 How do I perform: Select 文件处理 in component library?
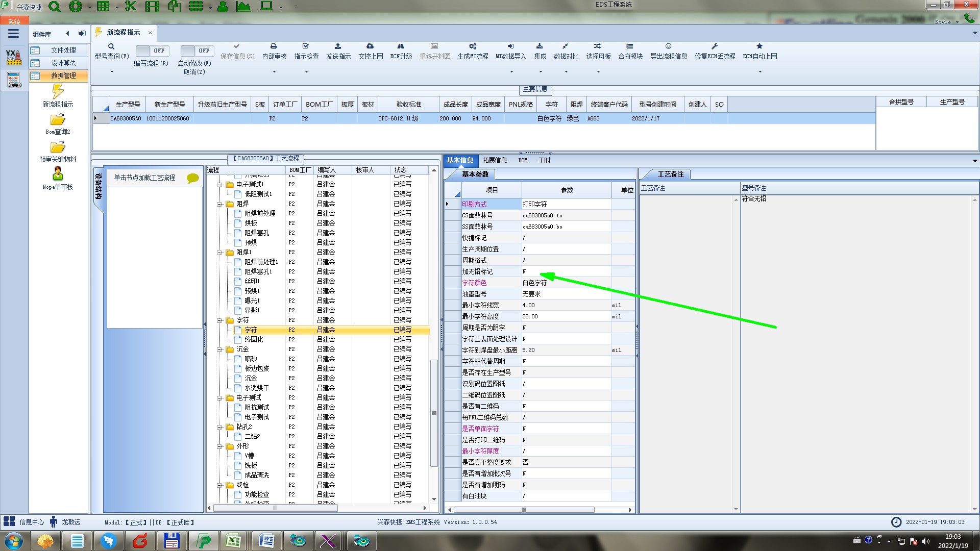click(x=63, y=50)
